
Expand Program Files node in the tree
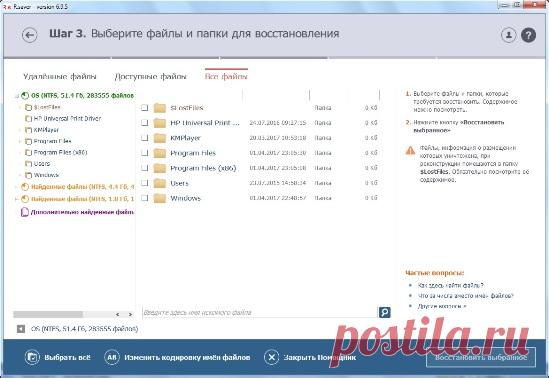point(20,141)
